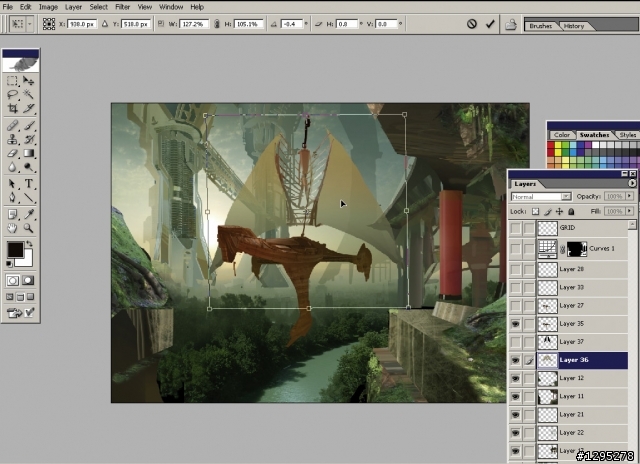This screenshot has height=464, width=640.
Task: Show Layer 37 via its visibility box
Action: [516, 342]
